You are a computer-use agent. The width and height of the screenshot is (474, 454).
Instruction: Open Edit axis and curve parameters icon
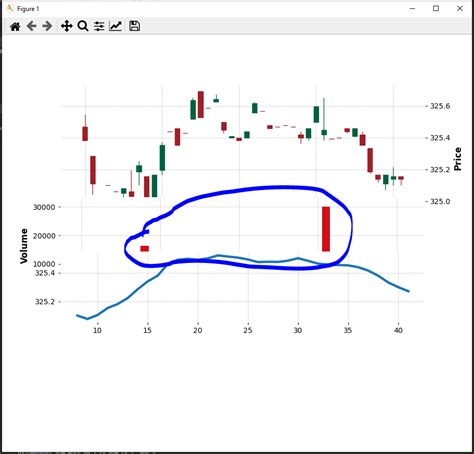click(x=115, y=26)
